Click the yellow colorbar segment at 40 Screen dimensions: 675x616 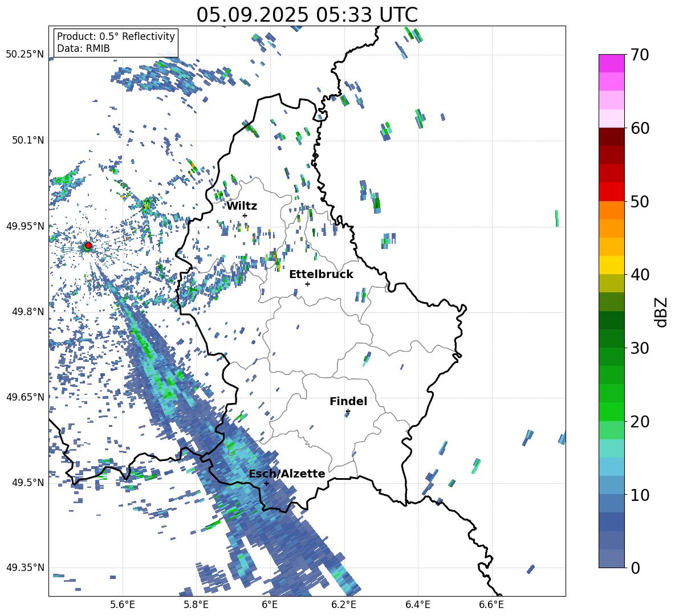611,265
